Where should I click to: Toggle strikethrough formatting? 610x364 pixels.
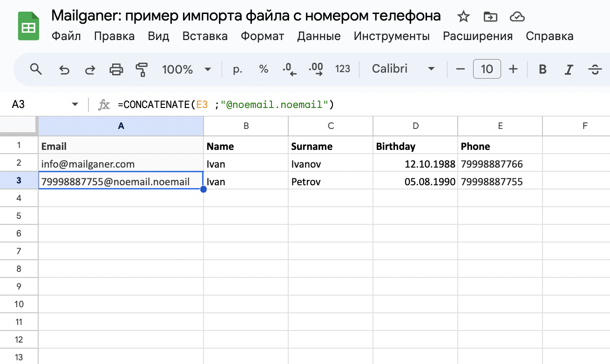click(x=595, y=69)
